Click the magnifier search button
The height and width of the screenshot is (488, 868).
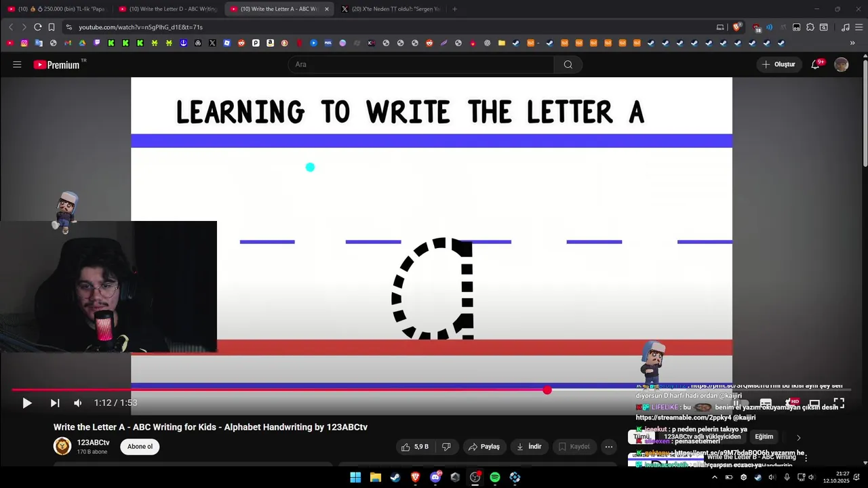(568, 64)
